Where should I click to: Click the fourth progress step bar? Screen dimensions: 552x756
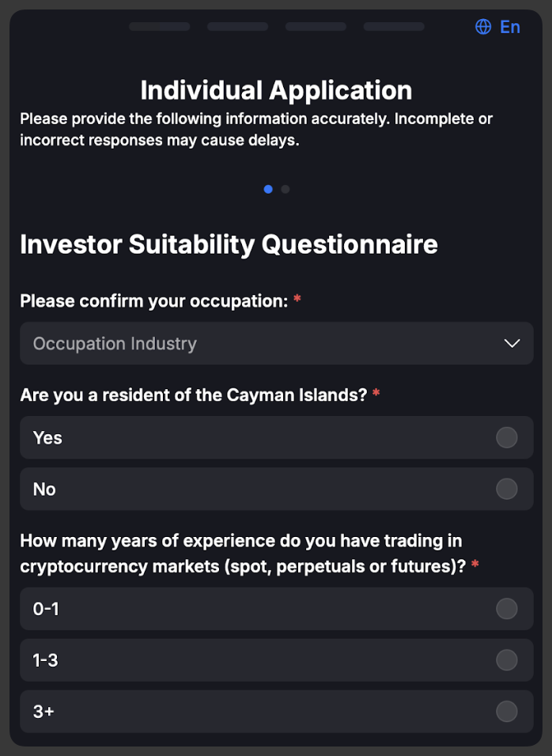(x=394, y=27)
